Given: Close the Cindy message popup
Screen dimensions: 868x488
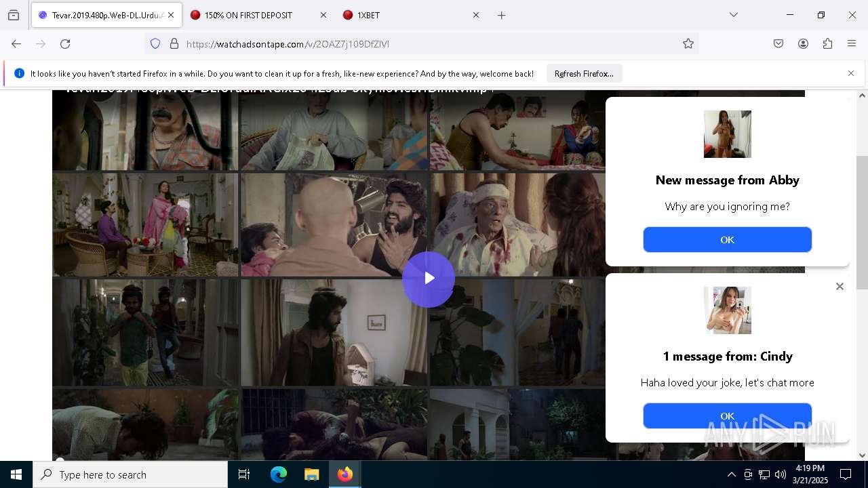Looking at the screenshot, I should point(840,287).
